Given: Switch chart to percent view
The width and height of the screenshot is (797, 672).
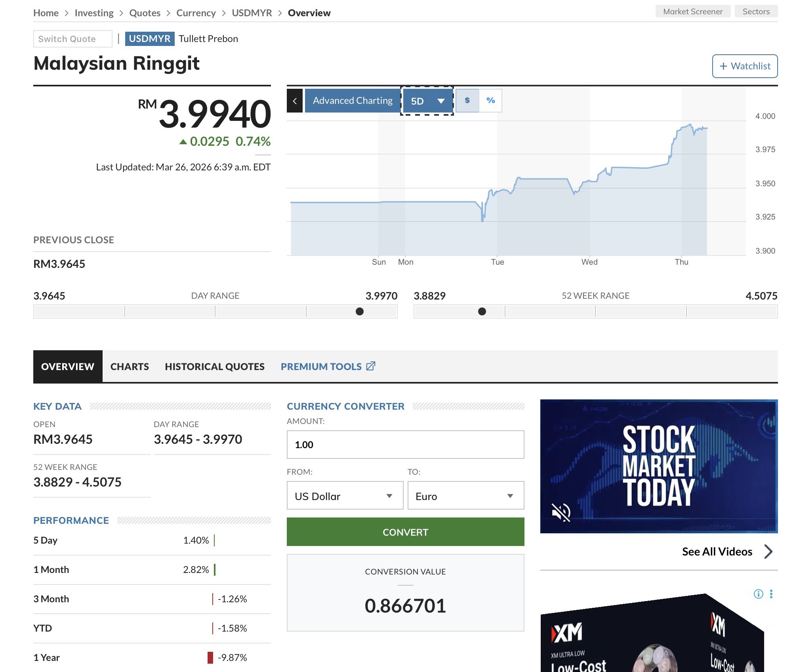Looking at the screenshot, I should pos(490,101).
